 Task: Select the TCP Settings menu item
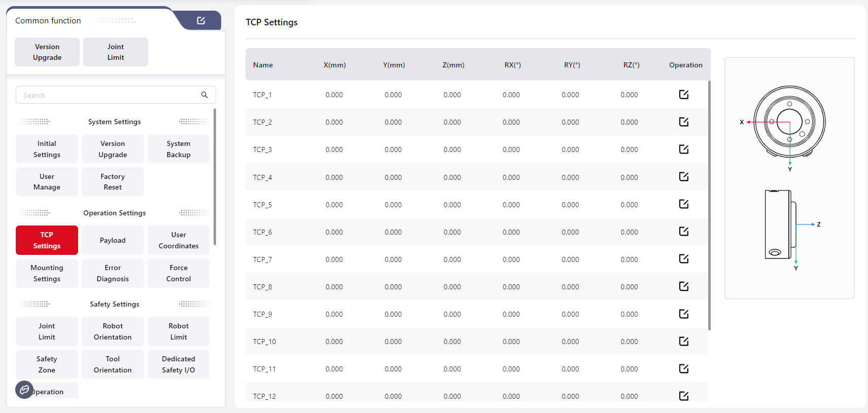[47, 240]
